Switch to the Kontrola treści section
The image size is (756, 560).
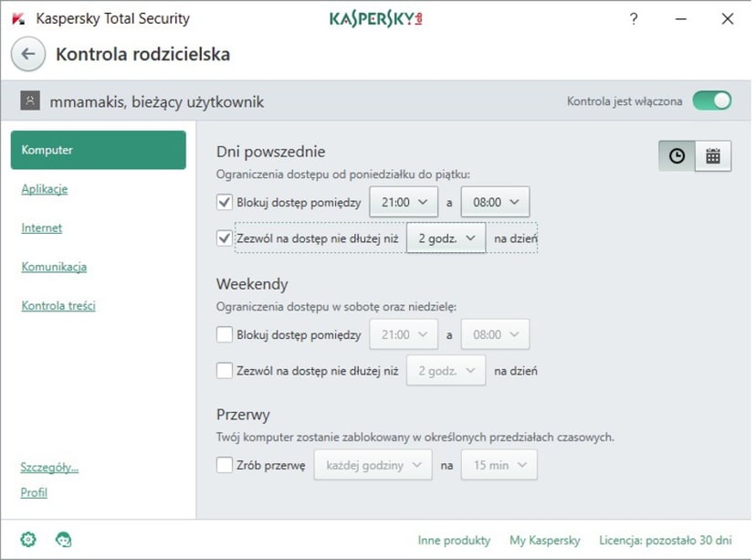[58, 305]
